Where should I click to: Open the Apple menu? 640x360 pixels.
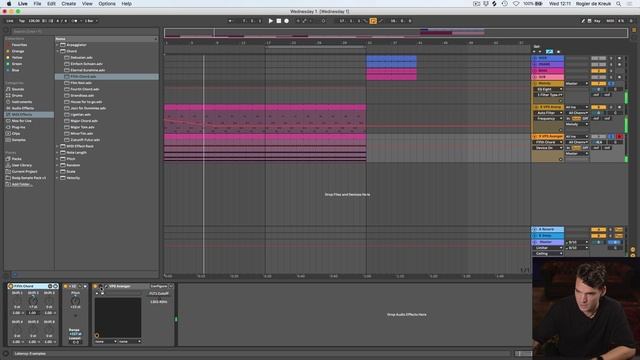click(x=9, y=4)
